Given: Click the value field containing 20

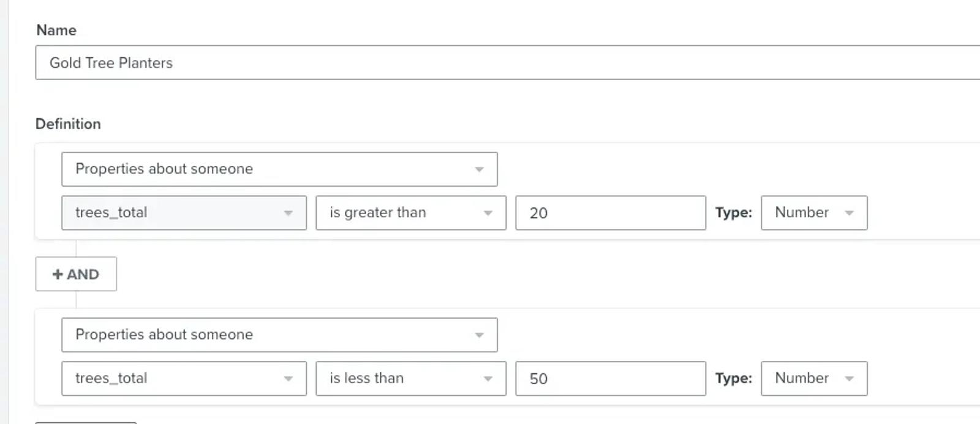Looking at the screenshot, I should [611, 213].
